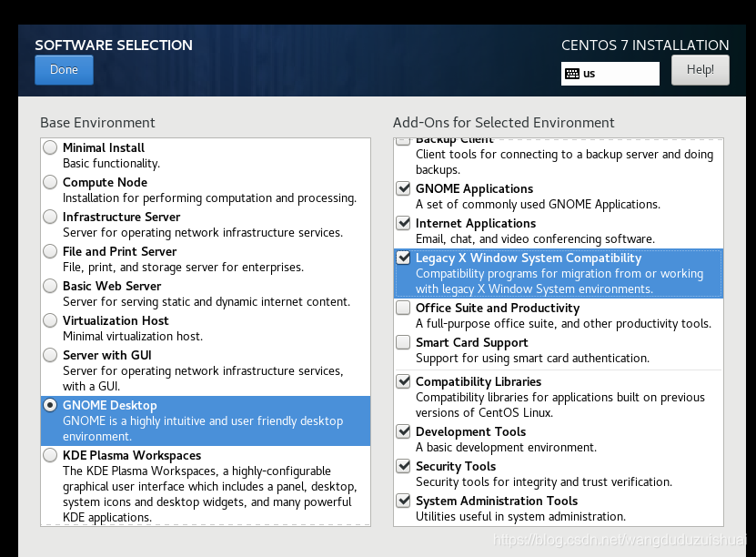
Task: Click 'Email, chat, and video conferencing software.'
Action: tap(535, 239)
